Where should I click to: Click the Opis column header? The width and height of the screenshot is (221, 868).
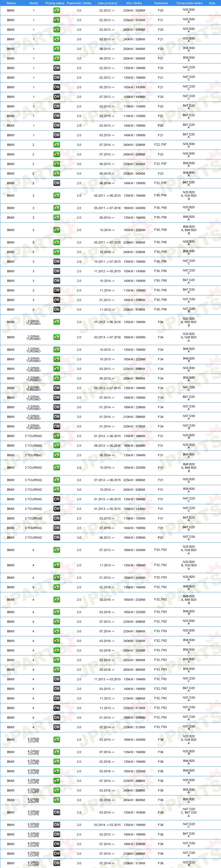click(212, 3)
